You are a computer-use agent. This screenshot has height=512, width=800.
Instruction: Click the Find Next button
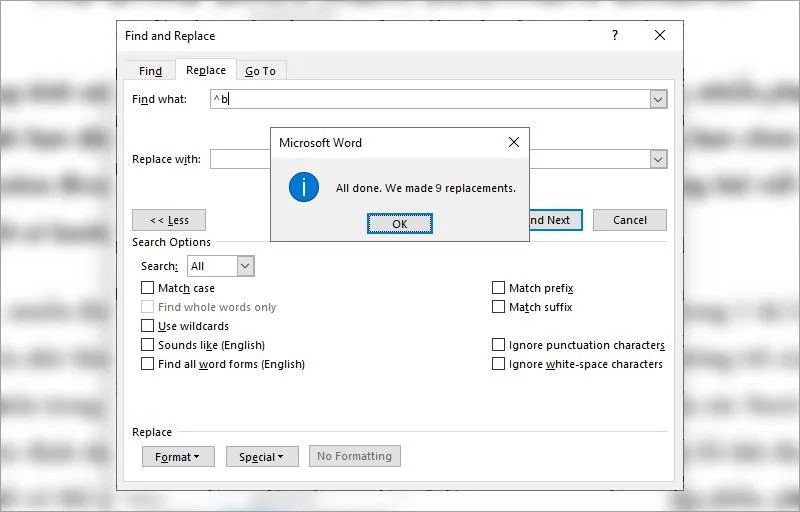click(x=556, y=220)
